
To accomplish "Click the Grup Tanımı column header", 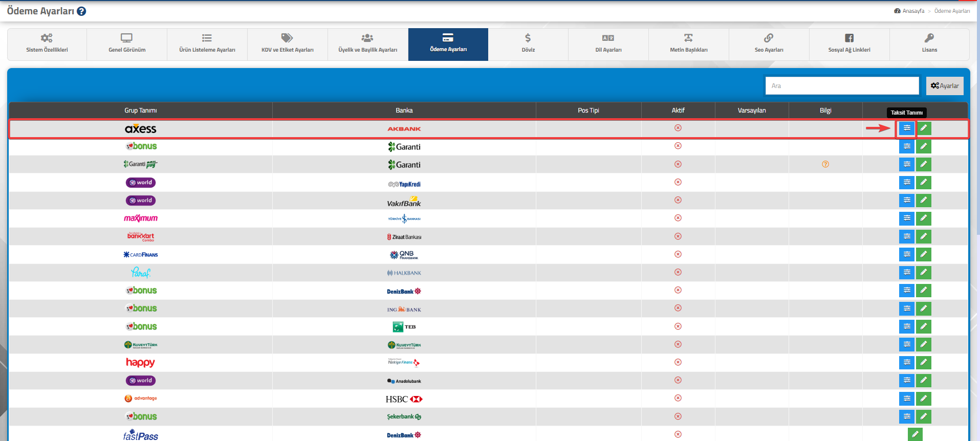I will pos(141,111).
